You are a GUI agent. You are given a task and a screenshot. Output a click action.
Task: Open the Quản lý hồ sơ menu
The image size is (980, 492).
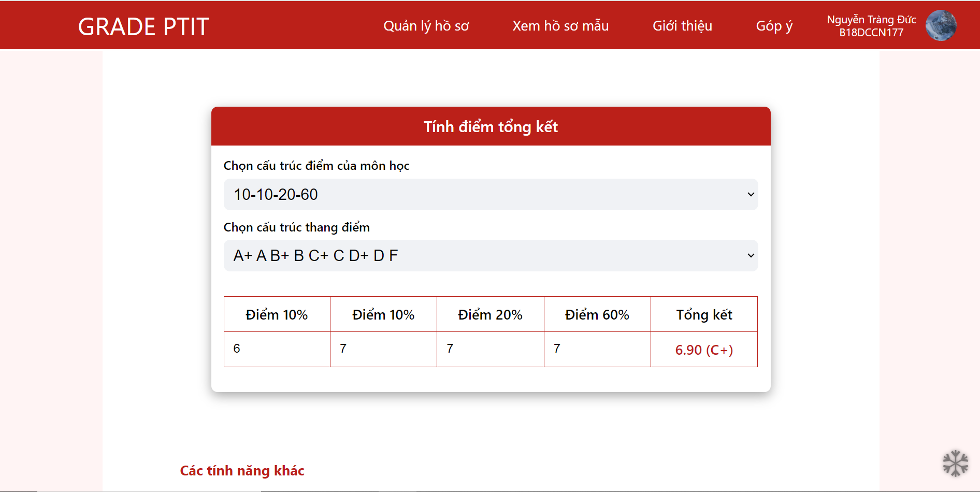426,26
